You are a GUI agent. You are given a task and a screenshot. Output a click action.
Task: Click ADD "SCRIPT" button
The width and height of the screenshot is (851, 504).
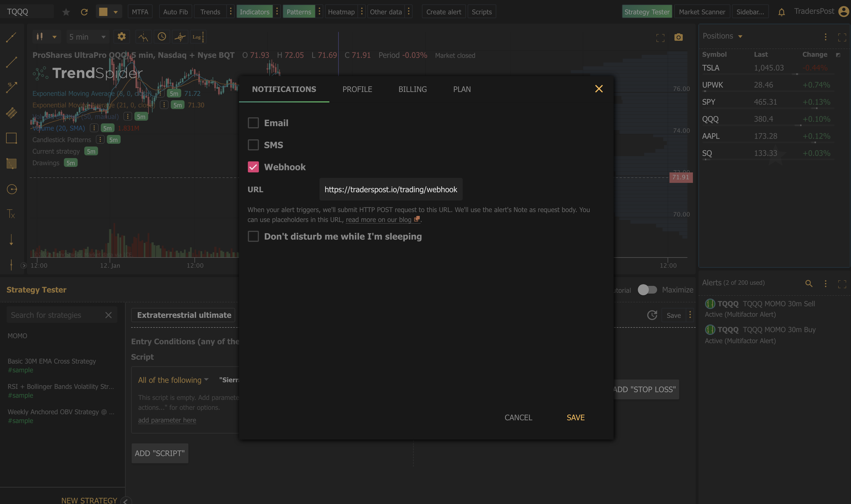click(160, 453)
